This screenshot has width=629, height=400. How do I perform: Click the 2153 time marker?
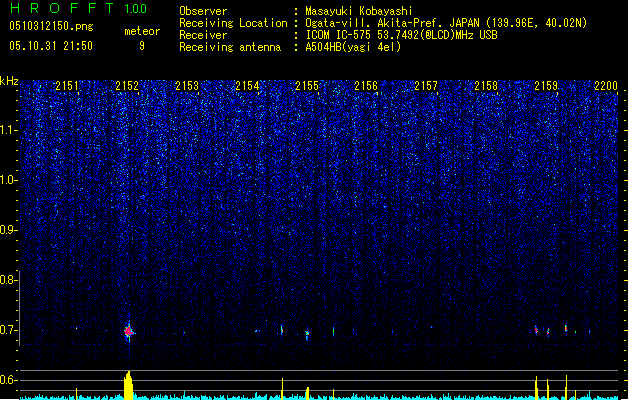coord(187,86)
